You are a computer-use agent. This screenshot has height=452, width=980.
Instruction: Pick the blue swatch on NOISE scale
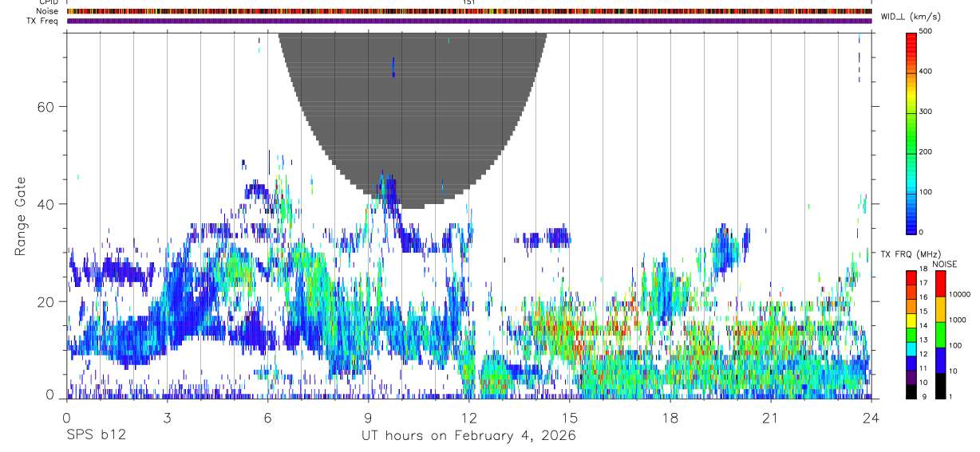pos(939,360)
